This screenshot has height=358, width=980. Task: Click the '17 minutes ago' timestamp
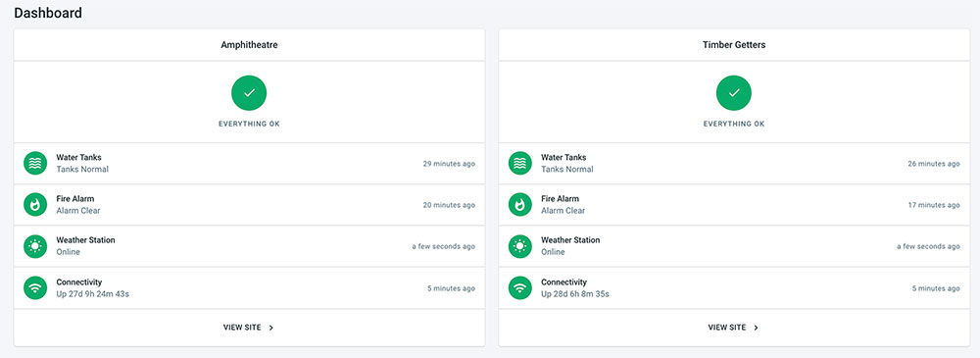coord(934,205)
